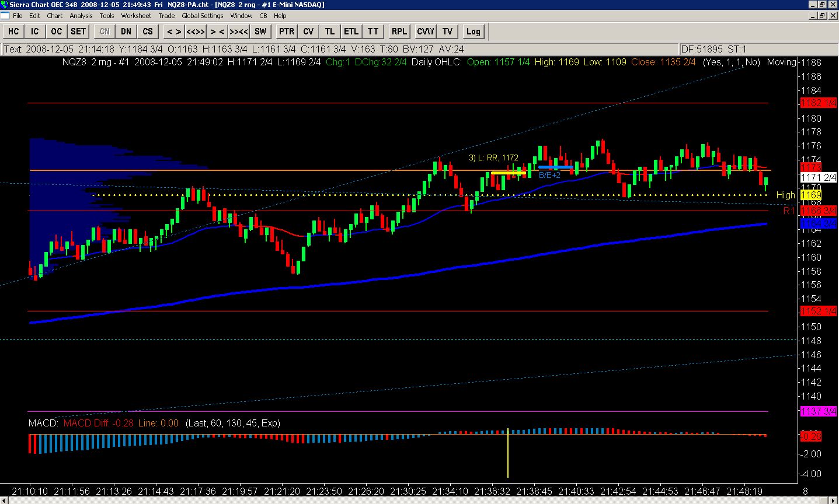Screen dimensions: 839x504
Task: Click the greyed-out CN toolbar button
Action: 105,32
